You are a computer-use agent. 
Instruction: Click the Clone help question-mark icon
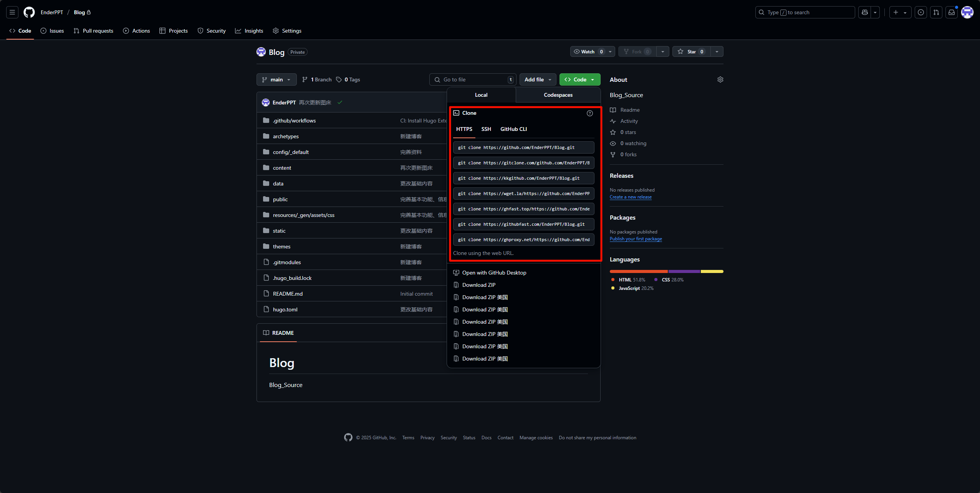tap(589, 113)
